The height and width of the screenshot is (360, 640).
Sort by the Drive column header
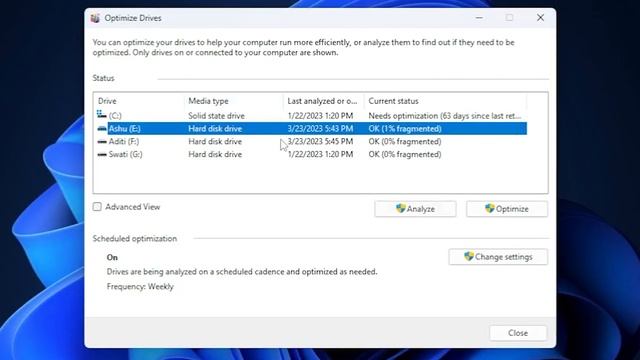pyautogui.click(x=107, y=101)
